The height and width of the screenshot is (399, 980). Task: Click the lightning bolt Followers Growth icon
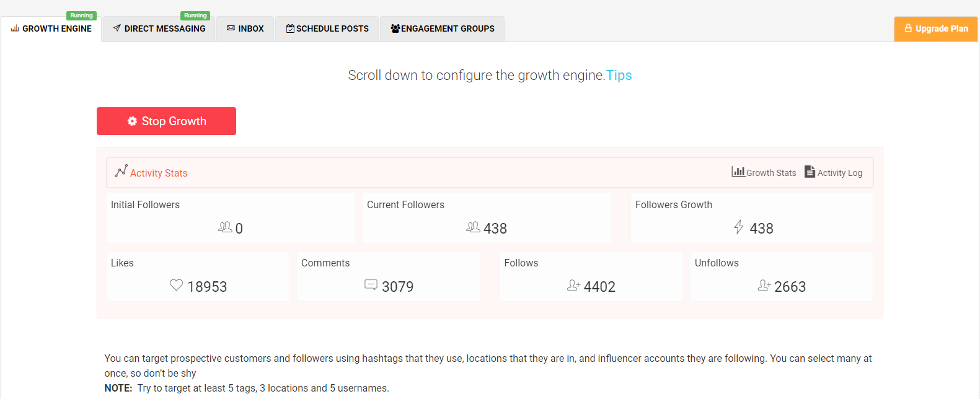pyautogui.click(x=738, y=227)
